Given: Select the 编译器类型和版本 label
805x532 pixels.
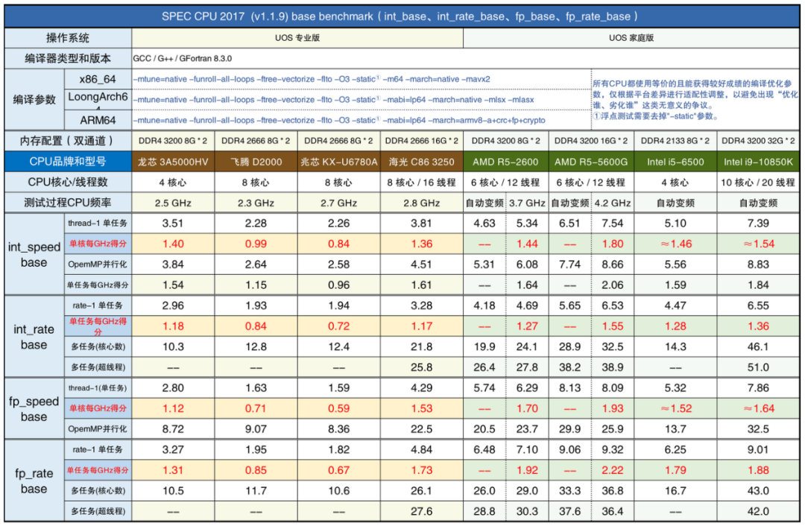Looking at the screenshot, I should (67, 58).
